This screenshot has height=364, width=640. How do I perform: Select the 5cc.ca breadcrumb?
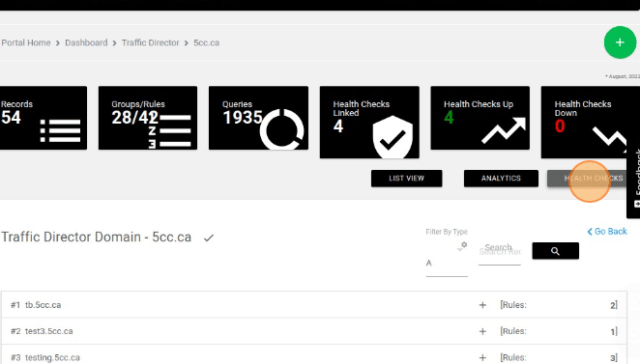(206, 42)
